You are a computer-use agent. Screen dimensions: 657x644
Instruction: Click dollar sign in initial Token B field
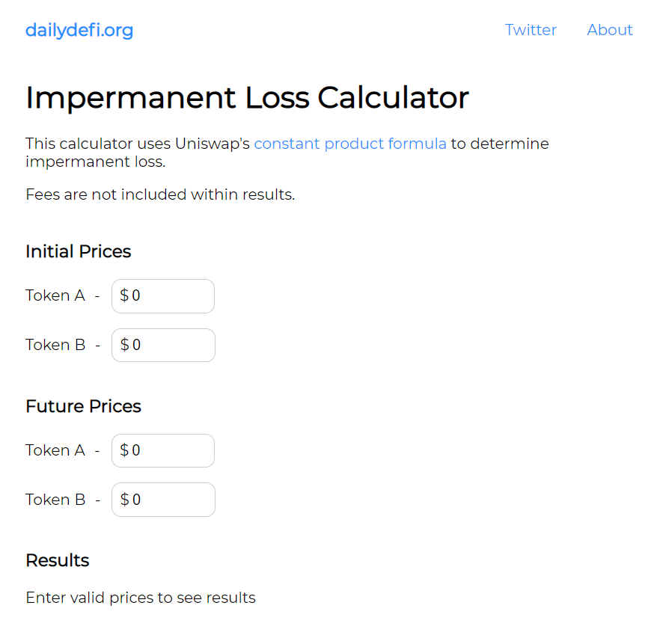(x=124, y=346)
